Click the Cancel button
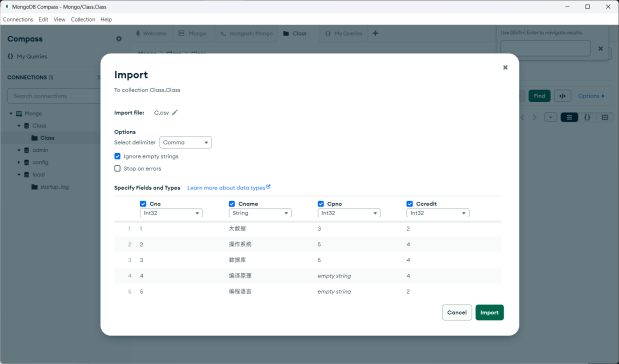Screen dimensions: 619x364 coord(457,312)
